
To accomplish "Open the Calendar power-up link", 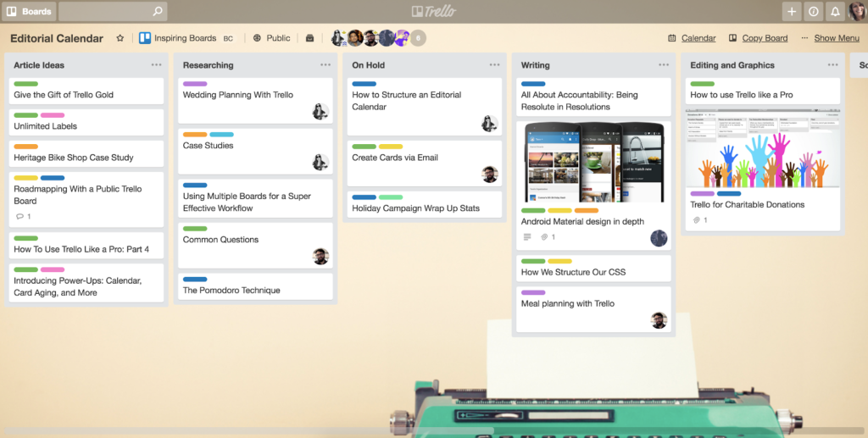I will click(698, 38).
